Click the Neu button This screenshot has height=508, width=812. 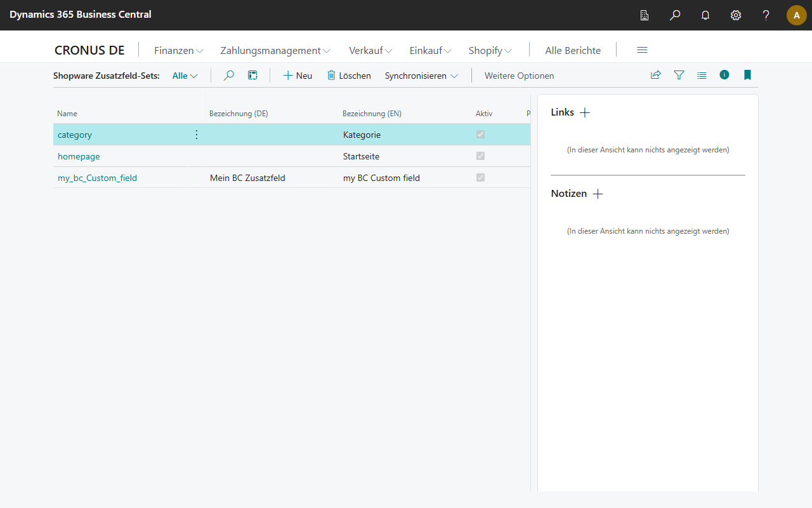coord(298,76)
